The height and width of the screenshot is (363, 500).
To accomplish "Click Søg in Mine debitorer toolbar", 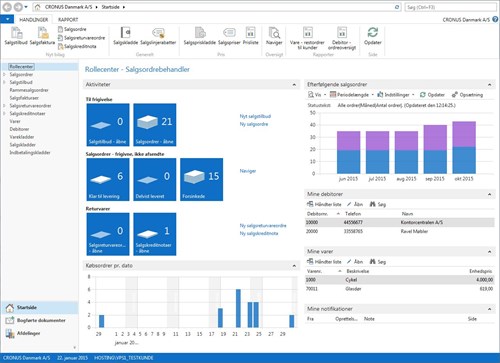I will pyautogui.click(x=378, y=204).
